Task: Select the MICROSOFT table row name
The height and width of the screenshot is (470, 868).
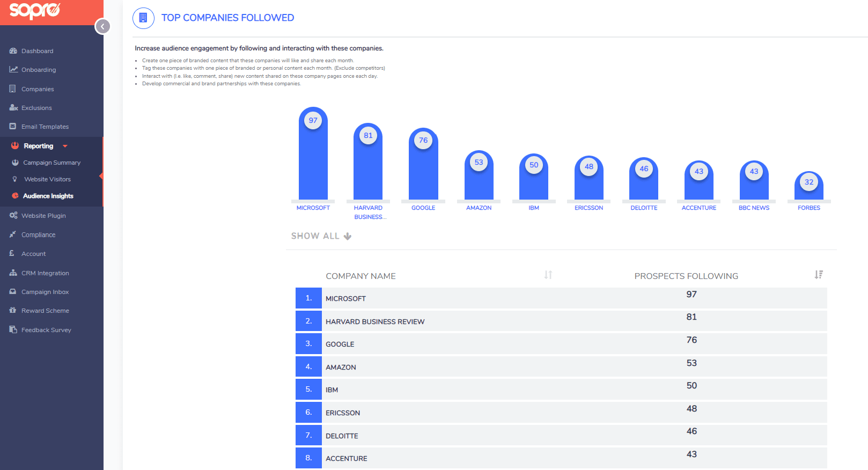Action: 345,299
